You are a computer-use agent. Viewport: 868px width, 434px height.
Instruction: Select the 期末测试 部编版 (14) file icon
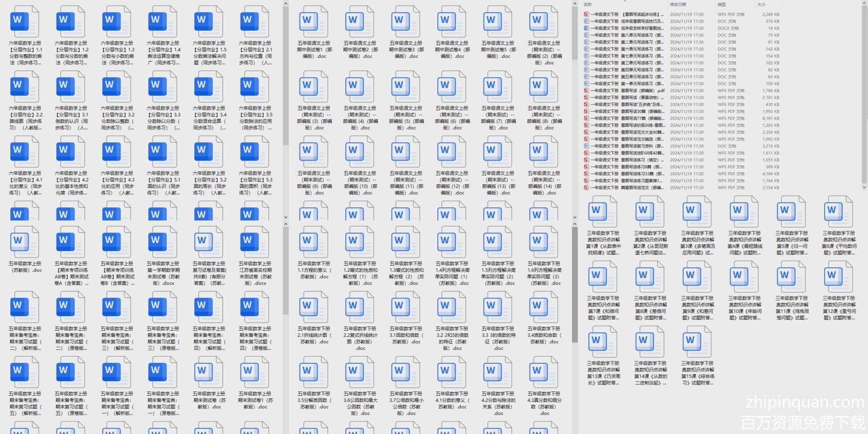(x=545, y=151)
